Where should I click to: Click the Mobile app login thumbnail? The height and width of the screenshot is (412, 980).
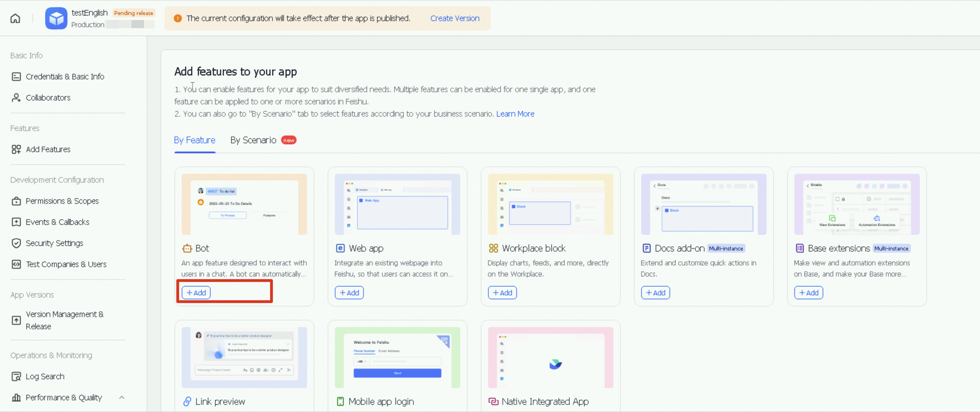(397, 358)
